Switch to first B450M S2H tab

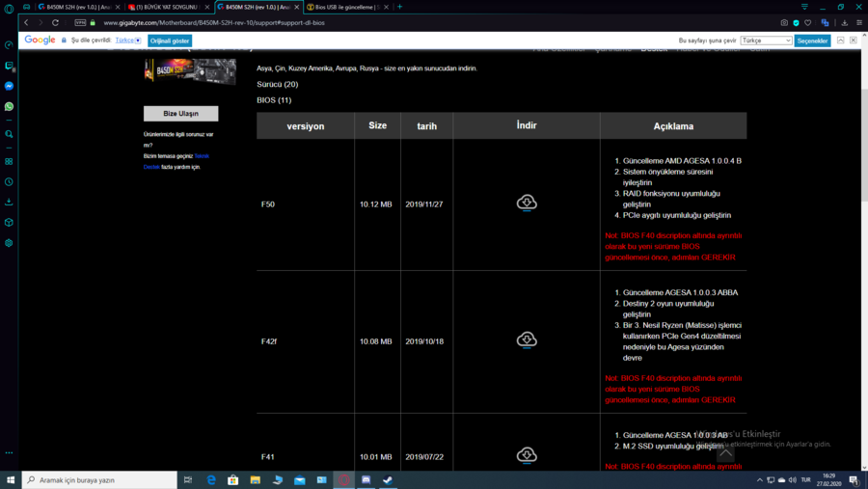tap(79, 7)
